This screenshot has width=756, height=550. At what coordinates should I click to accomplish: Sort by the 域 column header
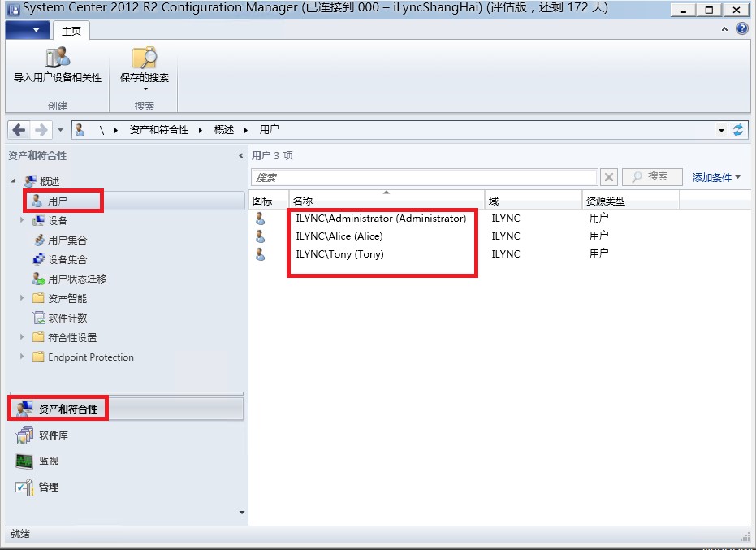pos(534,201)
